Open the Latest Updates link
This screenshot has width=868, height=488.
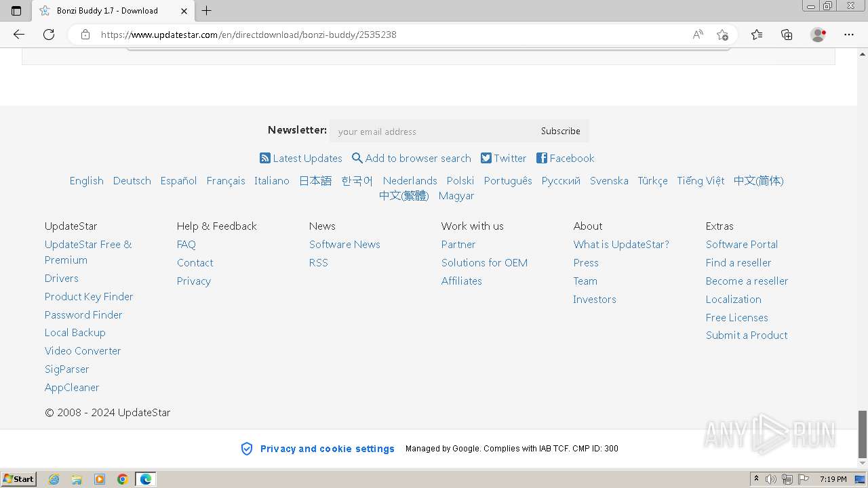point(307,158)
